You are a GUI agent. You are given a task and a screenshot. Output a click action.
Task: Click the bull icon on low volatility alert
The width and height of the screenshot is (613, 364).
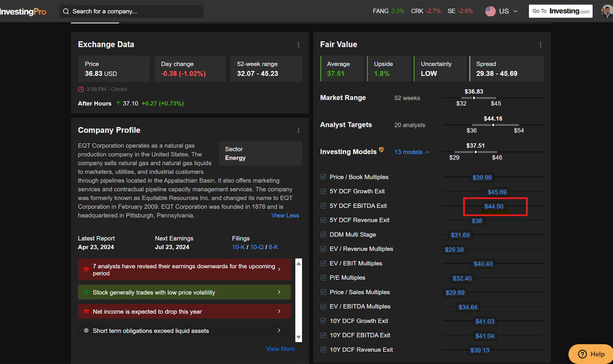pyautogui.click(x=86, y=292)
